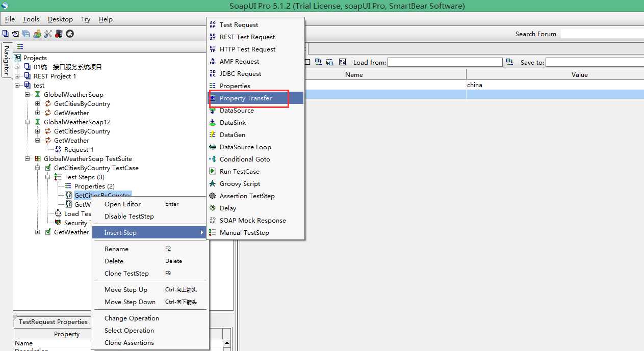This screenshot has height=351, width=644.
Task: Choose Change Operation
Action: [150, 318]
